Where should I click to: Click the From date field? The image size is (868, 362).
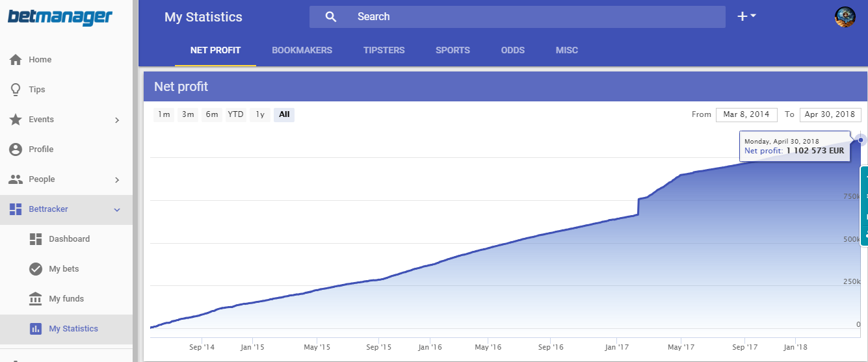coord(746,114)
